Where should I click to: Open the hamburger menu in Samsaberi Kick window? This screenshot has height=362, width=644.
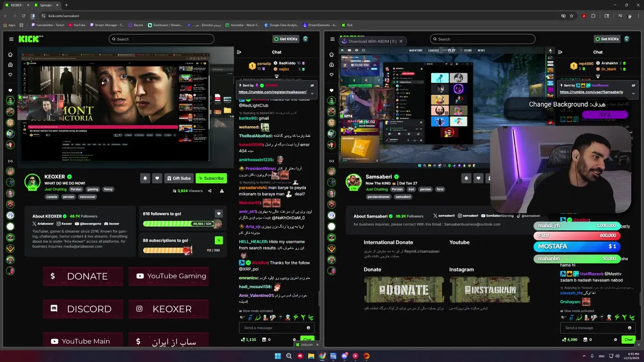click(x=332, y=39)
